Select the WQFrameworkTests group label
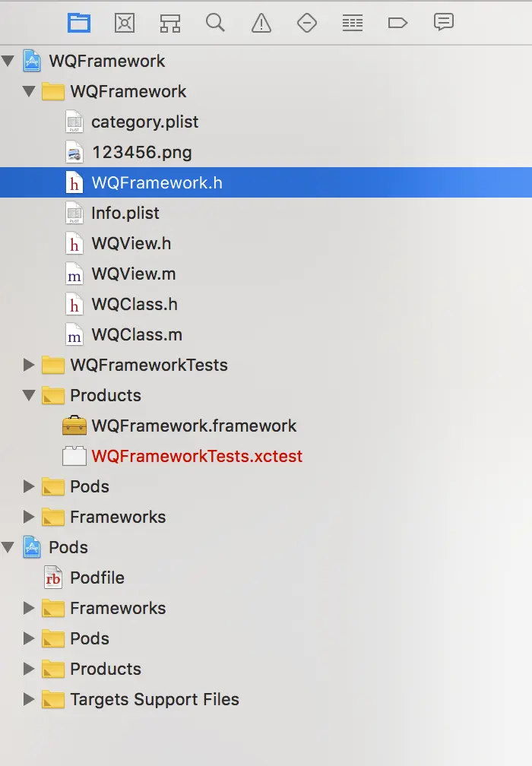 coord(149,365)
